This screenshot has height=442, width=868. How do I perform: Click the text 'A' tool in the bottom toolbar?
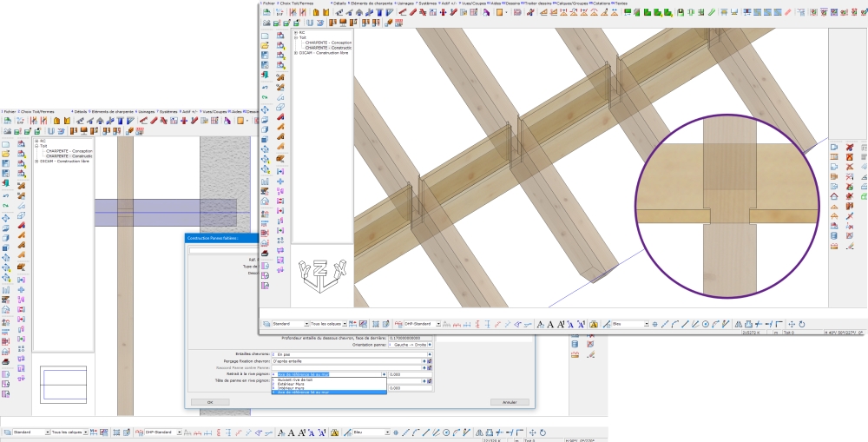[541, 324]
